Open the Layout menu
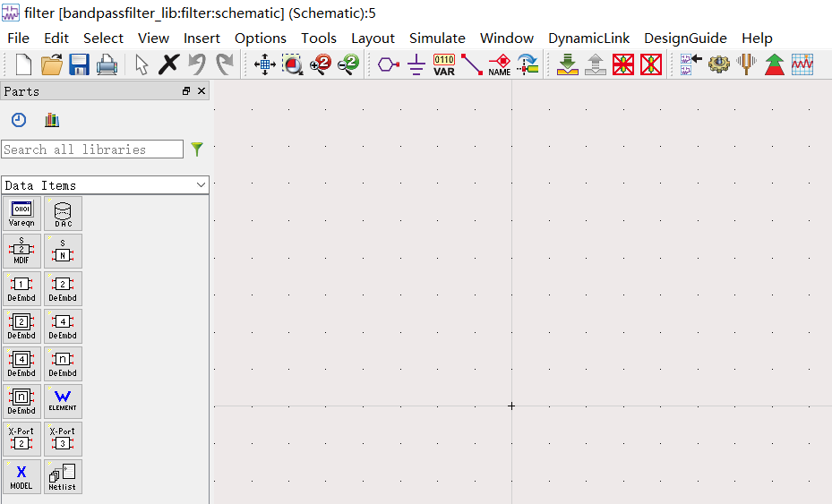Screen dimensions: 832x504 click(x=373, y=38)
